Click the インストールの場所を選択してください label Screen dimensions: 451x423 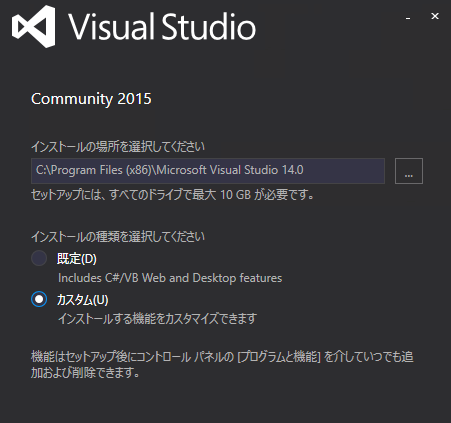pyautogui.click(x=118, y=147)
